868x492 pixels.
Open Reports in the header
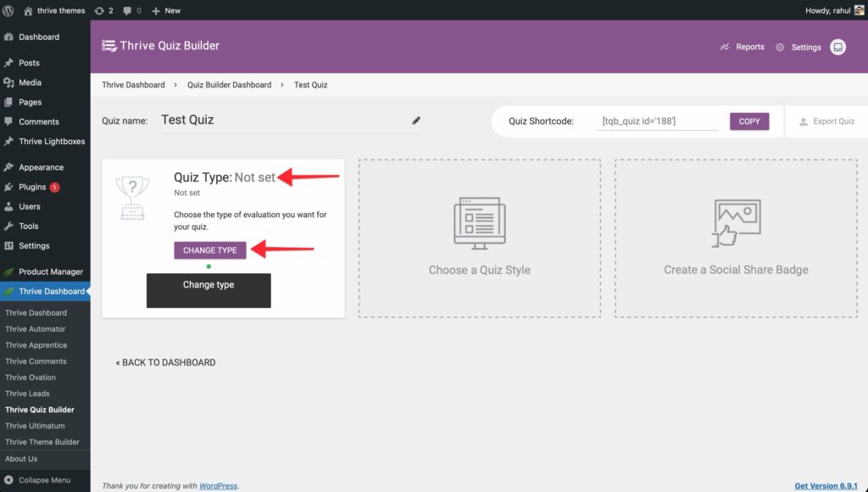pyautogui.click(x=742, y=48)
